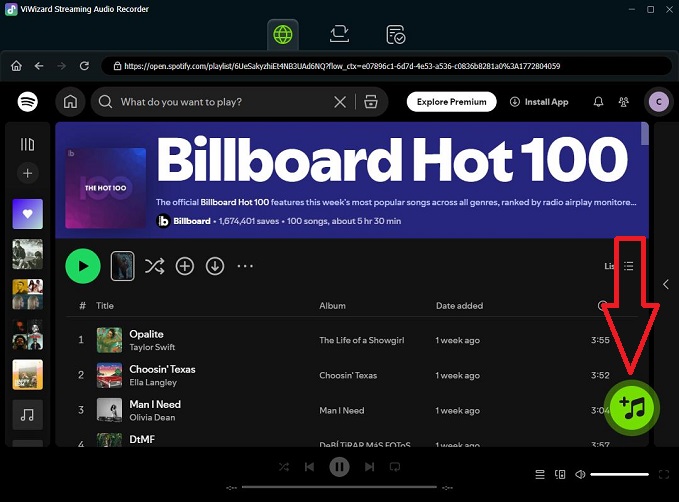This screenshot has width=679, height=502.
Task: Click the Install App link
Action: [539, 102]
